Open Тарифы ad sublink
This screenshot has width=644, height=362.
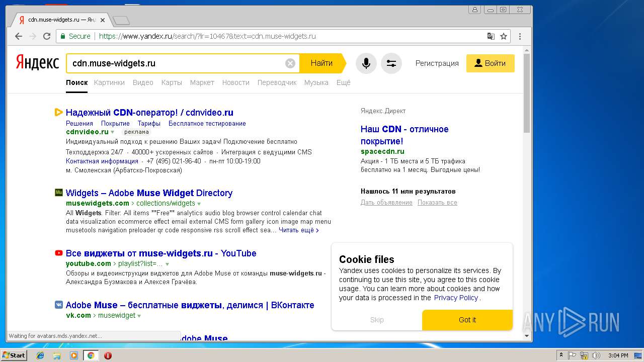[x=149, y=123]
